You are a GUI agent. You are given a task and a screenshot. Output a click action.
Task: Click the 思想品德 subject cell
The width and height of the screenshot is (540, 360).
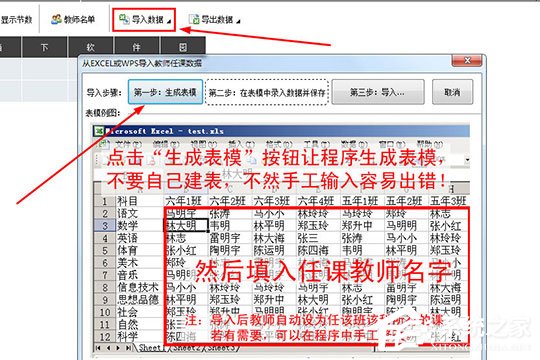point(139,300)
